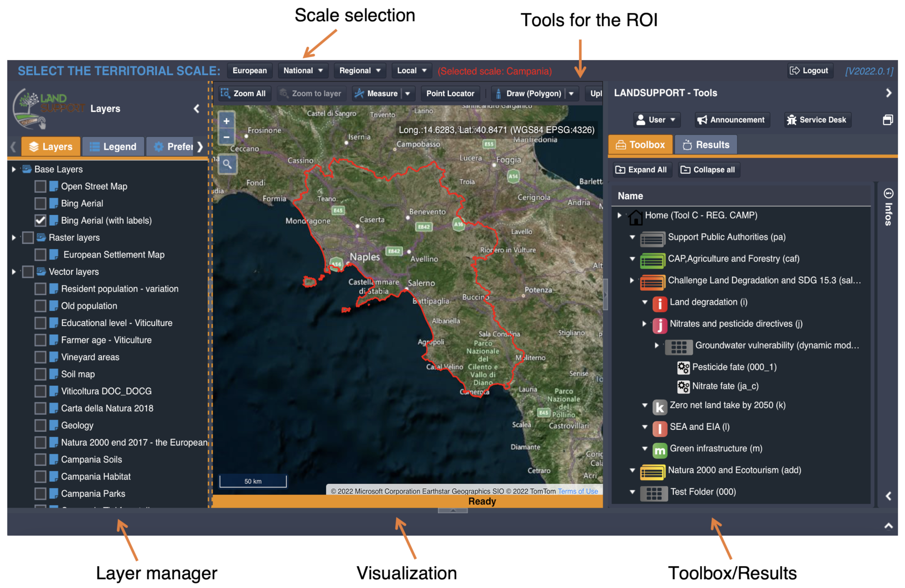Image resolution: width=905 pixels, height=588 pixels.
Task: Open the Pesticide fate tool gear icon
Action: 683,367
